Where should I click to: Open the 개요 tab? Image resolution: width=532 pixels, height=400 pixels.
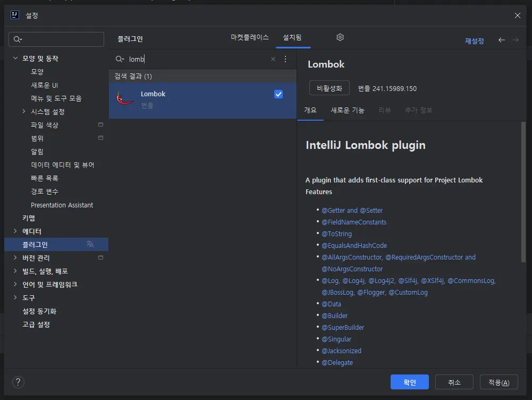tap(310, 110)
